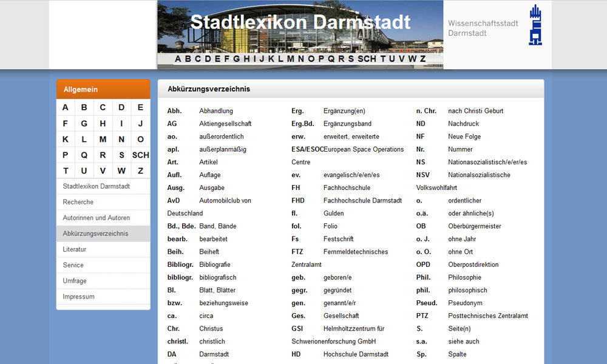Select letter A in the sidebar grid
This screenshot has height=364, width=607.
tap(66, 107)
